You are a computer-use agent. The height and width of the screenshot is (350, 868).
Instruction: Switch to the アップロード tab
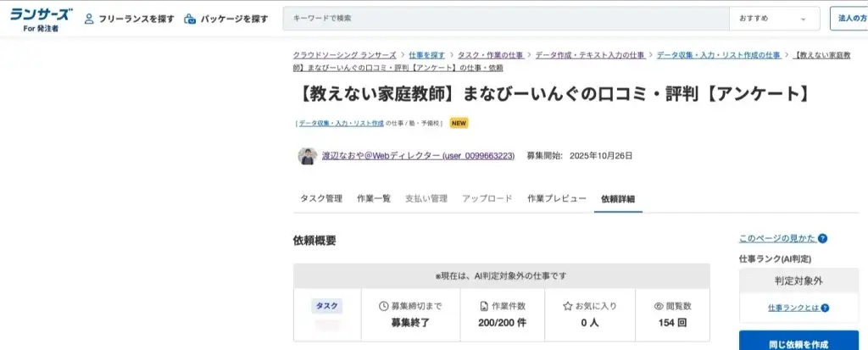click(487, 199)
